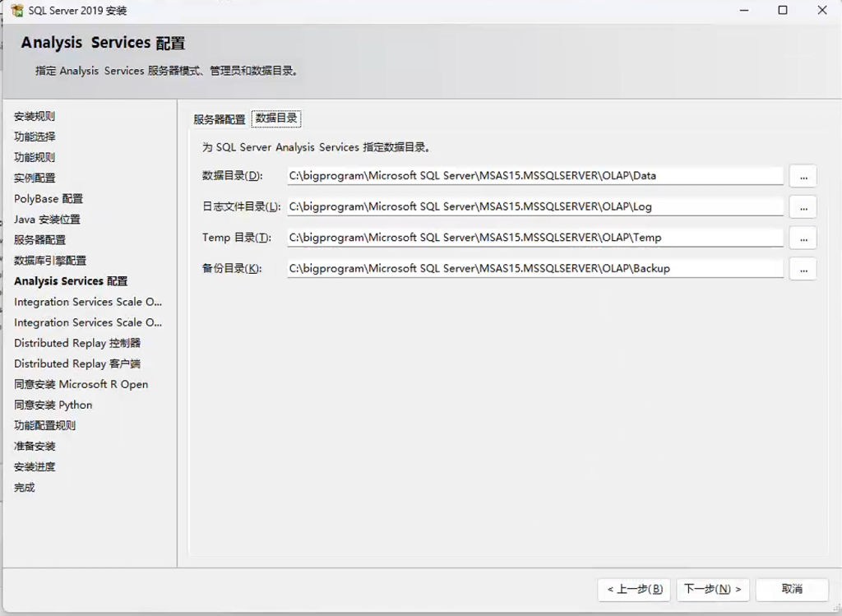This screenshot has width=842, height=616.
Task: Select 同意安装 Python step
Action: point(53,405)
